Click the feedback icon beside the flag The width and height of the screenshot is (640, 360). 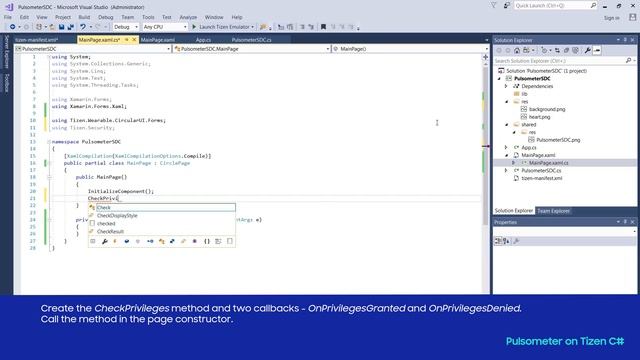click(507, 5)
